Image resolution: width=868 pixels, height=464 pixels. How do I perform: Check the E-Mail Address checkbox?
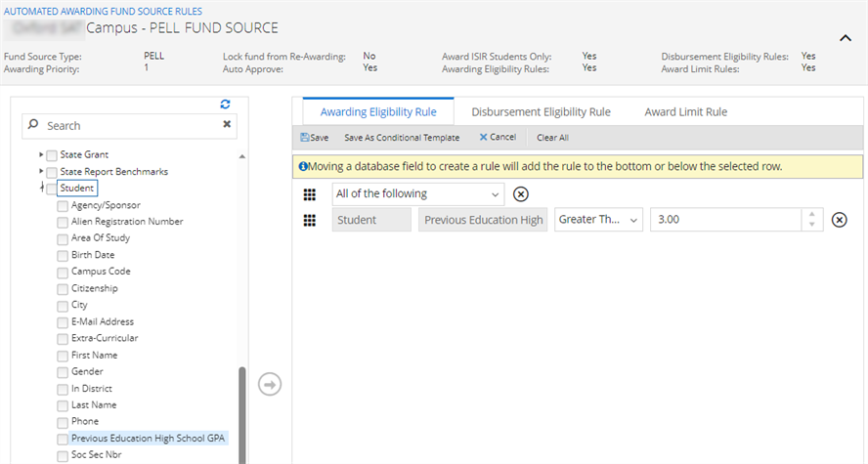63,322
